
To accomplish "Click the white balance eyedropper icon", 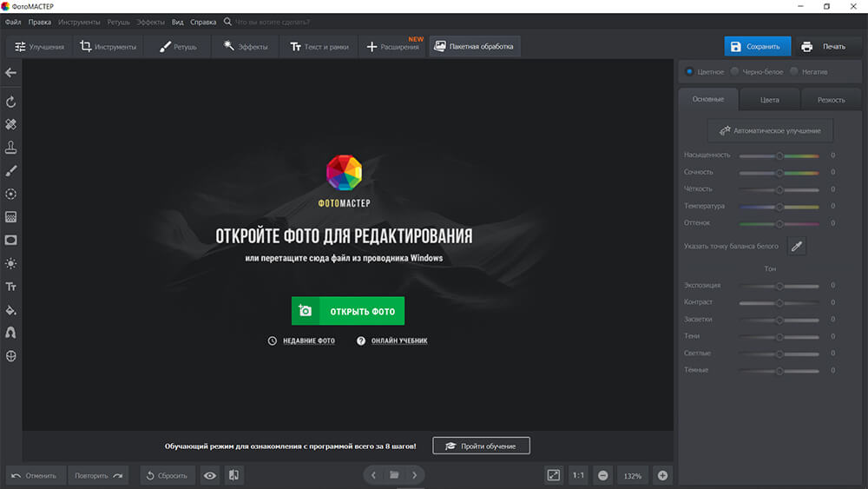I will coord(797,247).
